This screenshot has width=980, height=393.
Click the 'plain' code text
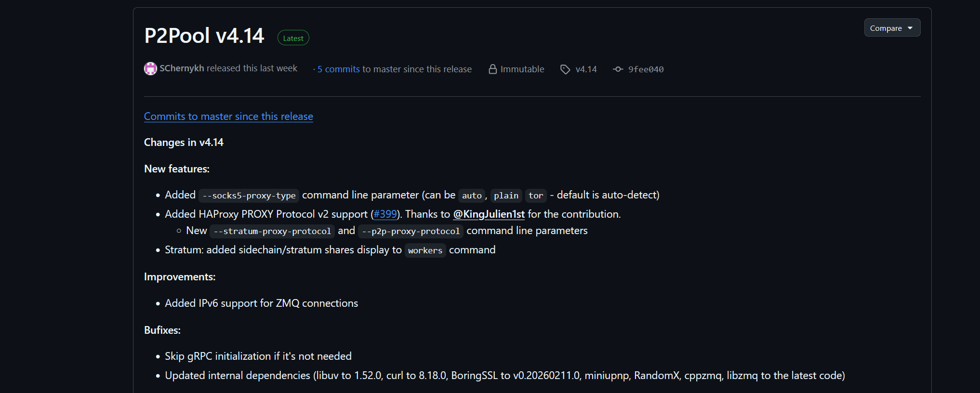[506, 196]
